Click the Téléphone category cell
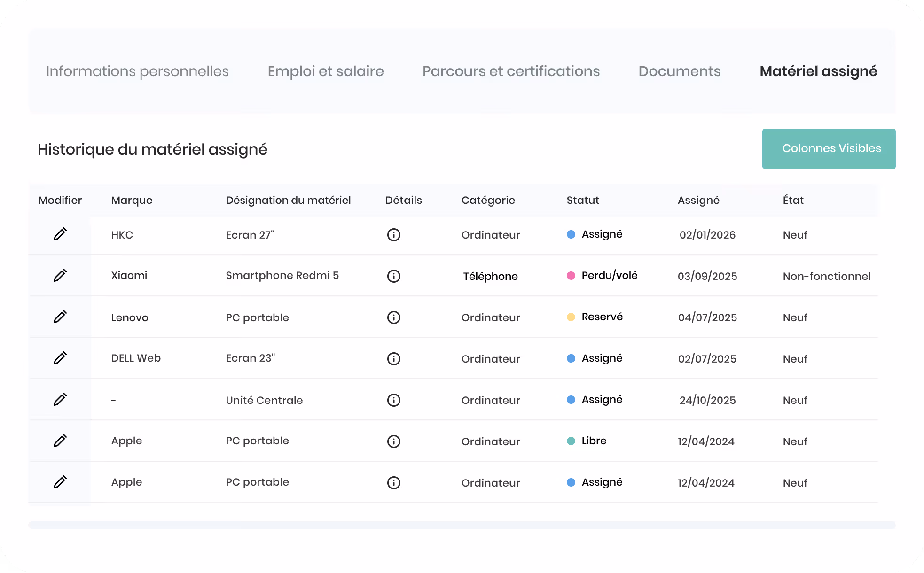 [x=490, y=276]
